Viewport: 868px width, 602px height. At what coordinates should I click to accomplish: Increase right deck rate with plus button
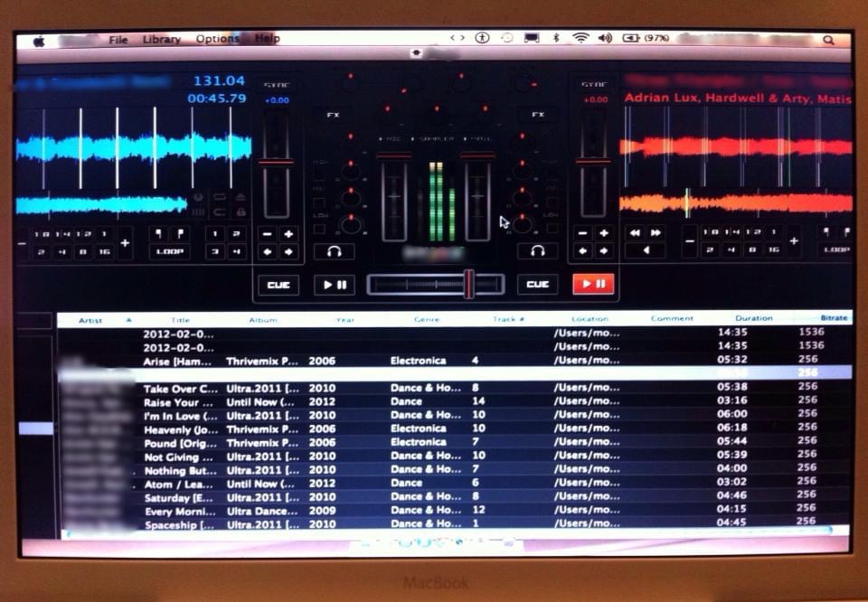point(604,233)
